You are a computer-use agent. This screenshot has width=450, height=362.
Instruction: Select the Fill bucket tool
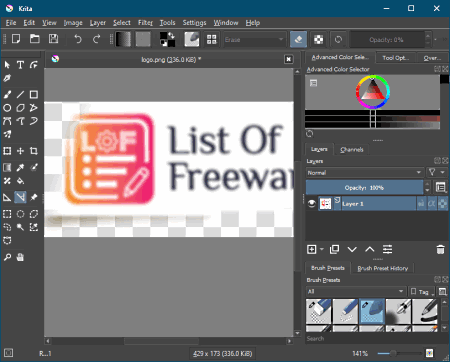[20, 181]
